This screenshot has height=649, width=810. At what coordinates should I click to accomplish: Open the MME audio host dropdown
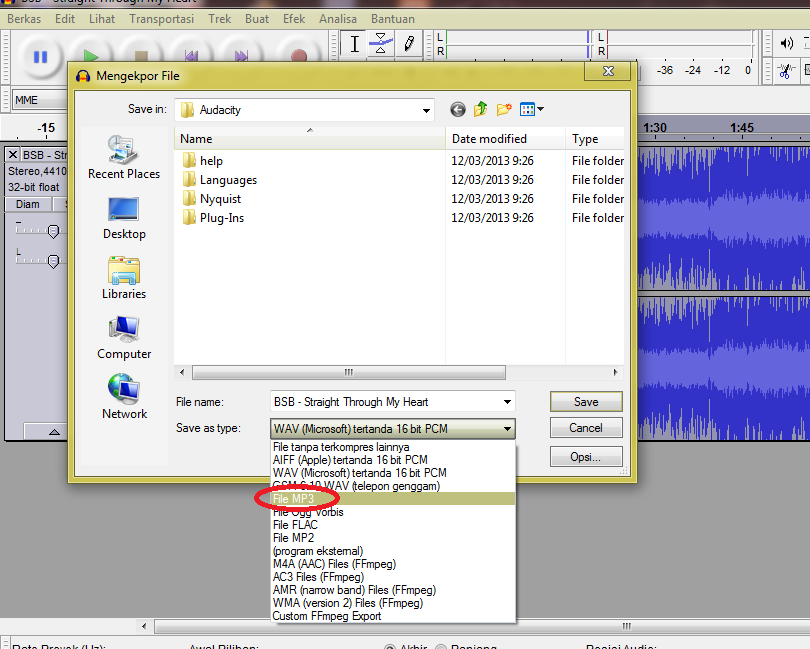(x=38, y=100)
